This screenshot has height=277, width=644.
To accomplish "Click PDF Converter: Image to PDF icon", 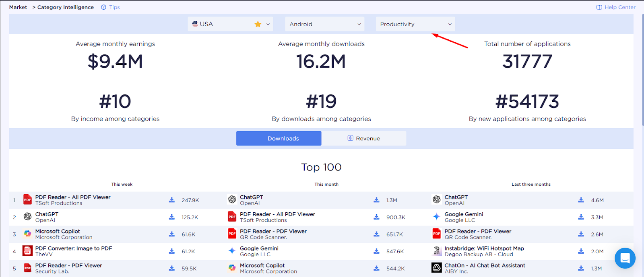I will (27, 251).
